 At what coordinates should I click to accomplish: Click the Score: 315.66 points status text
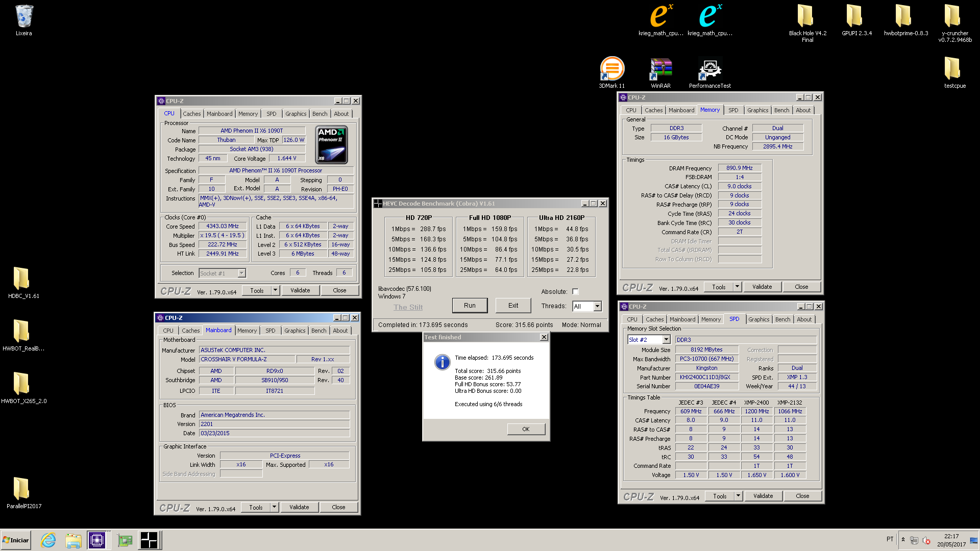(524, 325)
